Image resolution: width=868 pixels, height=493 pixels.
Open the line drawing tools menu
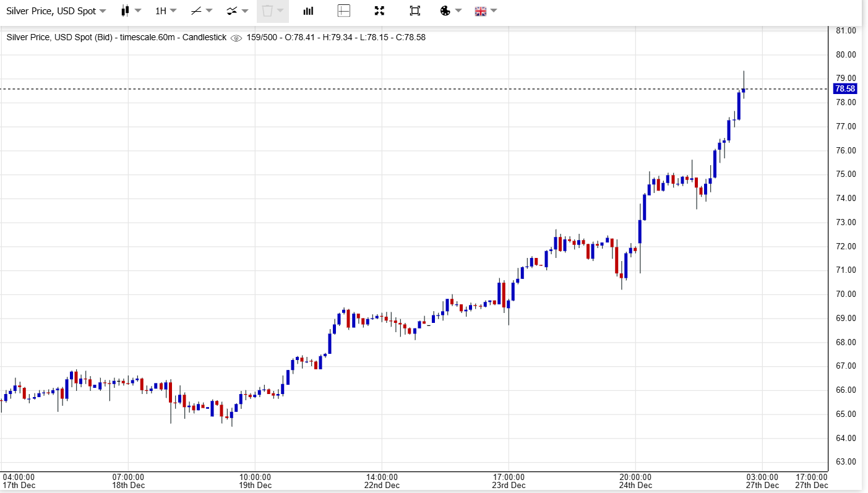pyautogui.click(x=201, y=11)
